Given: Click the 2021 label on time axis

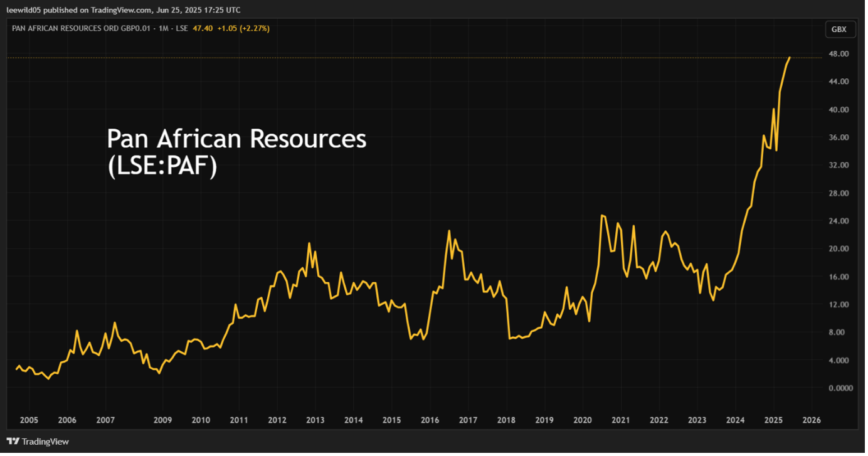Looking at the screenshot, I should (621, 420).
